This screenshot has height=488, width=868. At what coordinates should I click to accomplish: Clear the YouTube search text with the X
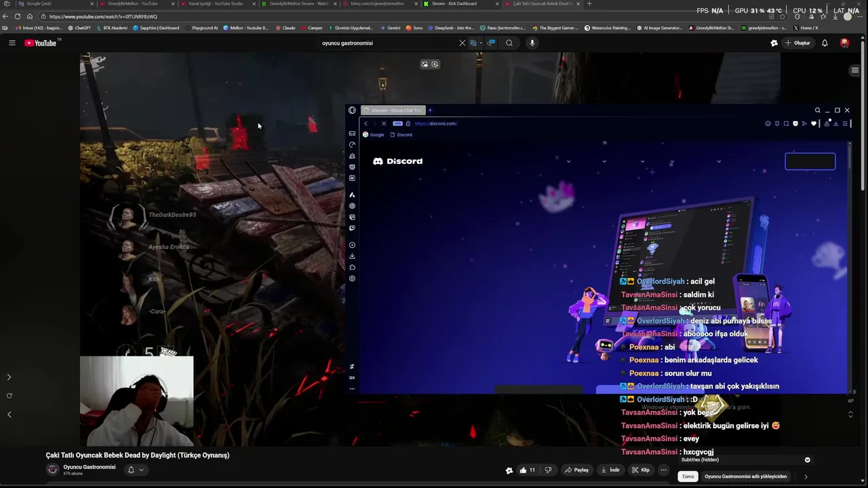tap(462, 43)
